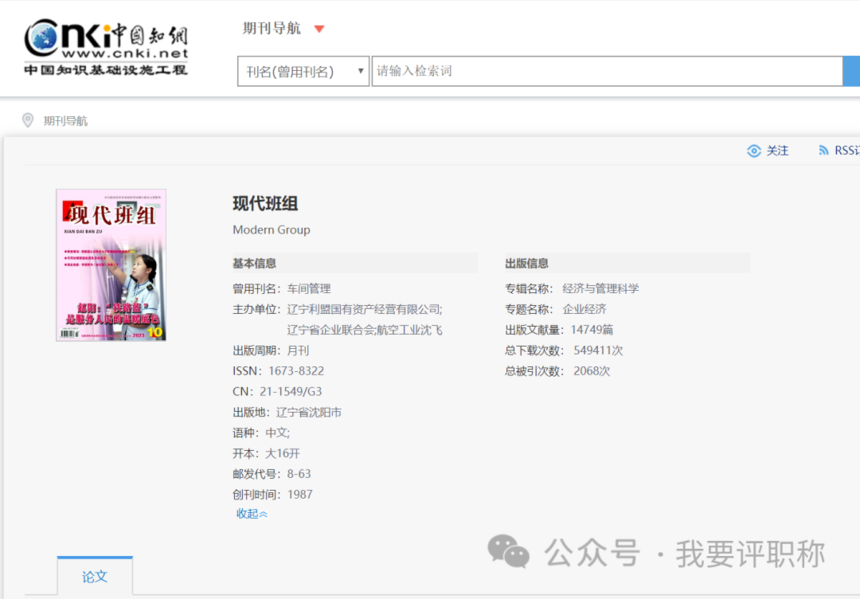This screenshot has width=860, height=599.
Task: Focus the 请输入检索词 search box
Action: 607,71
